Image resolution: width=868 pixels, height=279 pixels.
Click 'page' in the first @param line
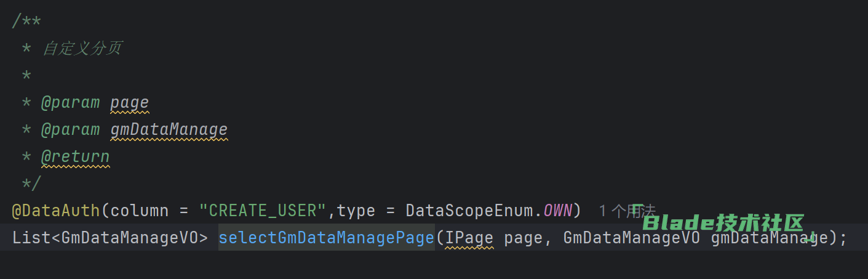pyautogui.click(x=129, y=102)
